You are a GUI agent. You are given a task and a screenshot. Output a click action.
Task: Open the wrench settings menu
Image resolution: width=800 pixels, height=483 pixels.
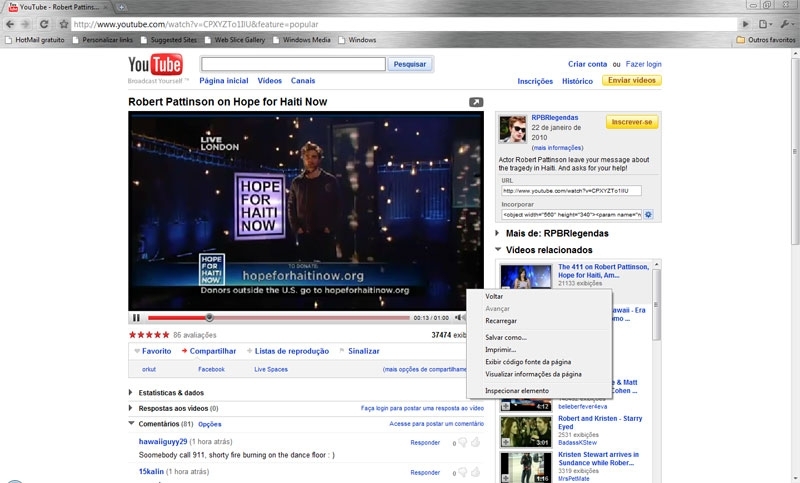click(787, 24)
